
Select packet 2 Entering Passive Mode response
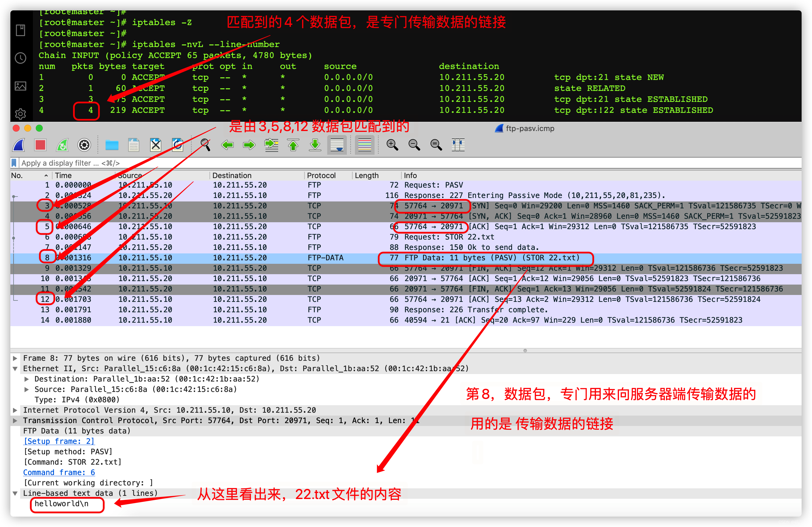pyautogui.click(x=406, y=195)
